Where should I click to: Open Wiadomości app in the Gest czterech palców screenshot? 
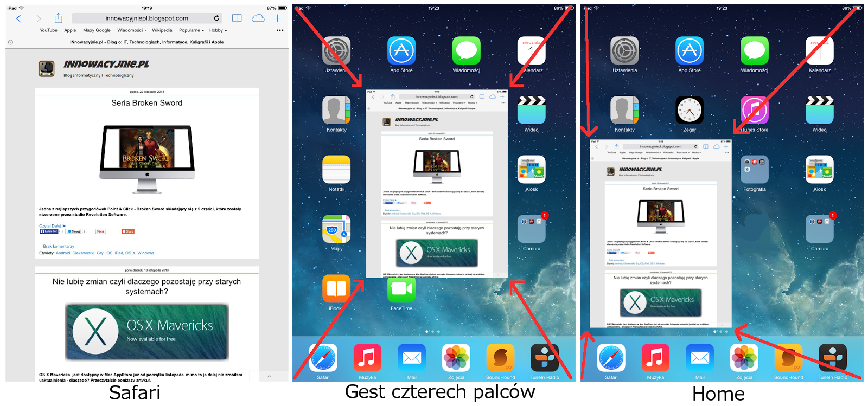coord(467,50)
